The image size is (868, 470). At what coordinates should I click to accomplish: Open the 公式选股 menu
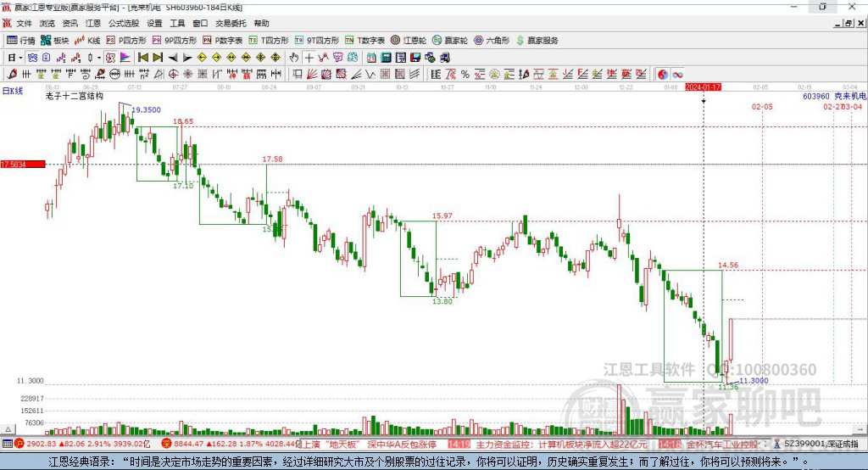124,23
